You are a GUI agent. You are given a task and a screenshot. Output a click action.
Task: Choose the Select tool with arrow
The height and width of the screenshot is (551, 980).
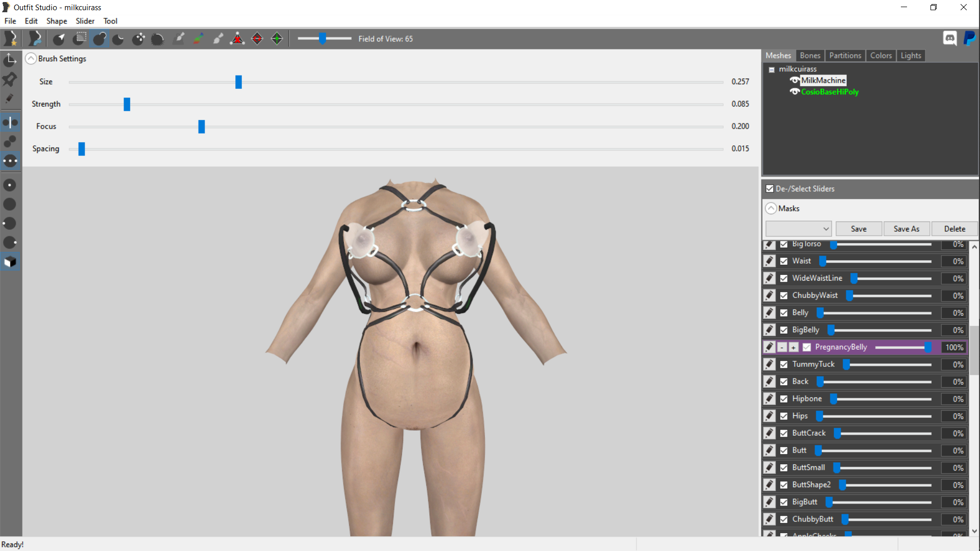(59, 39)
